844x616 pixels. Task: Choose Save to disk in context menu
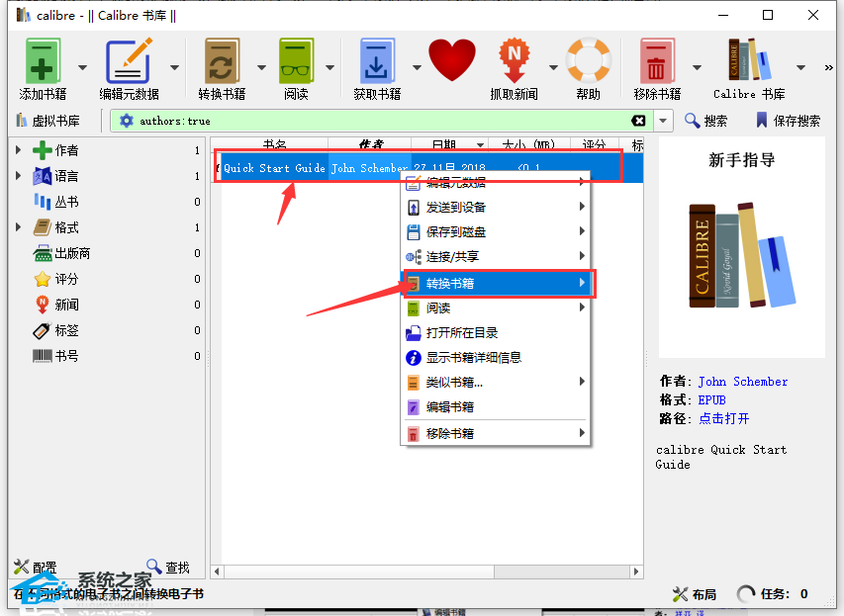coord(496,232)
